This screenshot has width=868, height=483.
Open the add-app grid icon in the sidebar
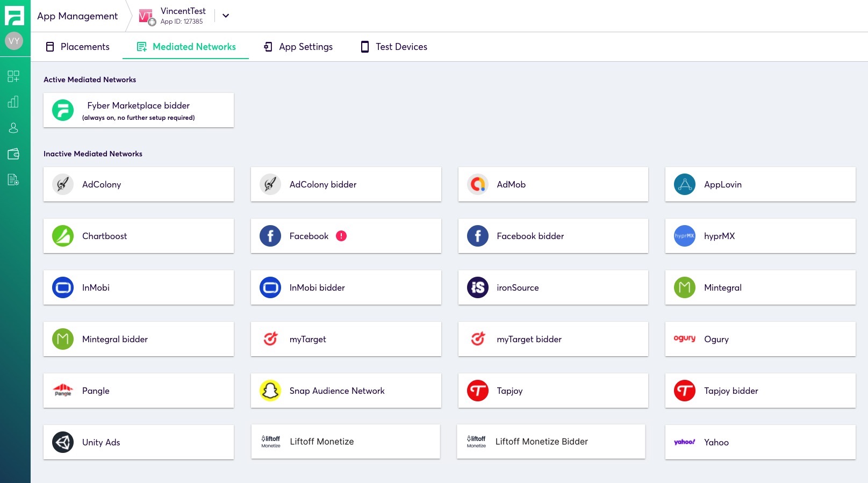(x=13, y=76)
